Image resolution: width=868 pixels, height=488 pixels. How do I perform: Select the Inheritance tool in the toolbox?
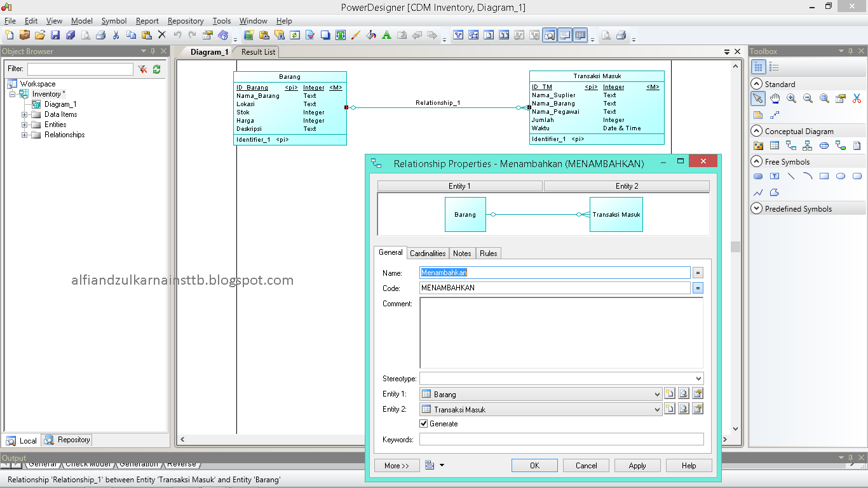(x=806, y=146)
